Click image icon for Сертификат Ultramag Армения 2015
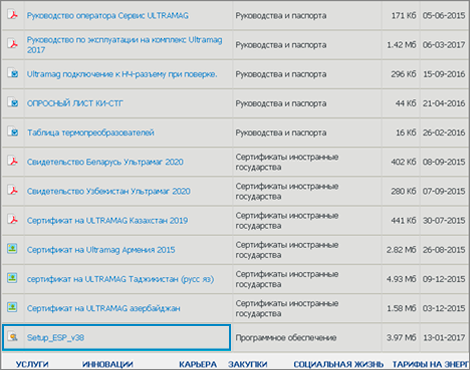The height and width of the screenshot is (370, 470). pos(13,249)
